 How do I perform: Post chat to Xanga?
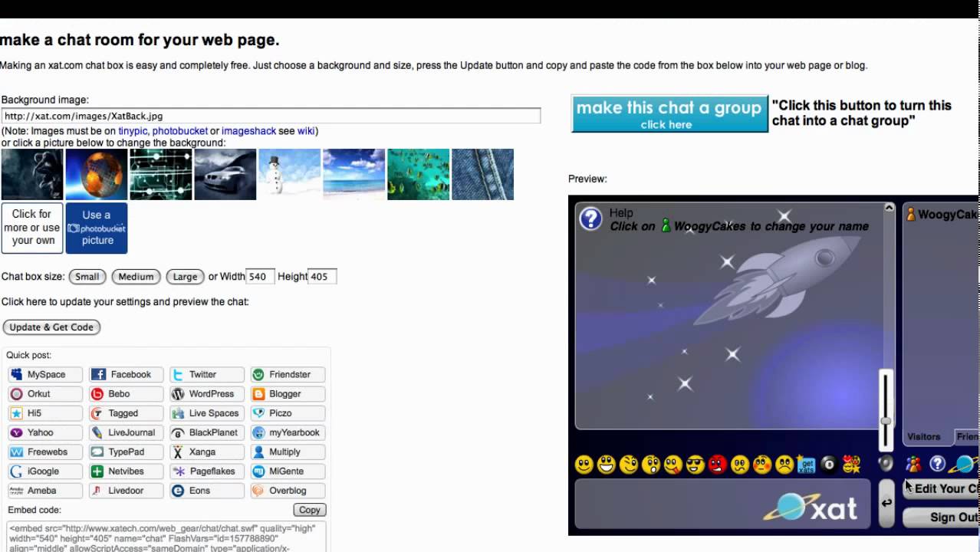click(207, 452)
